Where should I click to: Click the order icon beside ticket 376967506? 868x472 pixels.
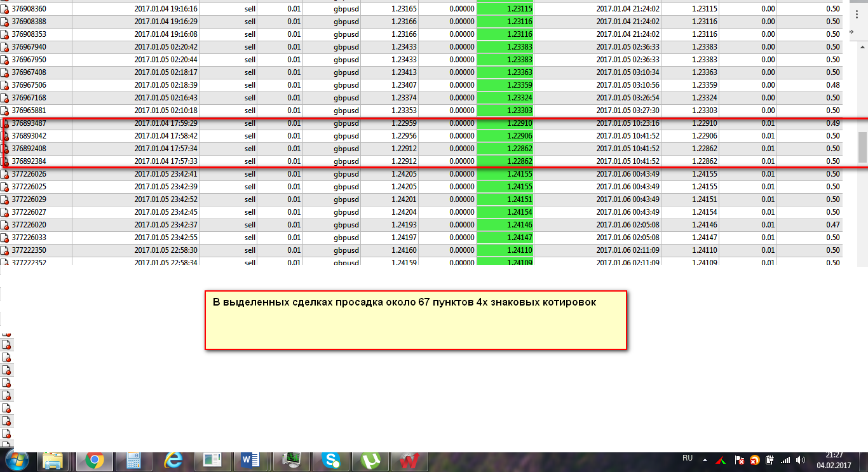click(x=4, y=86)
